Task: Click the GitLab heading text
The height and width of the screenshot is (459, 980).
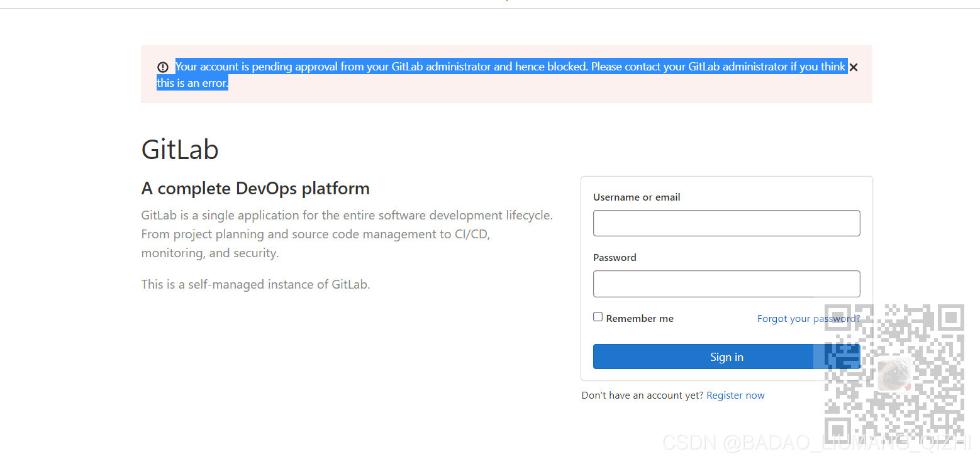Action: [180, 149]
